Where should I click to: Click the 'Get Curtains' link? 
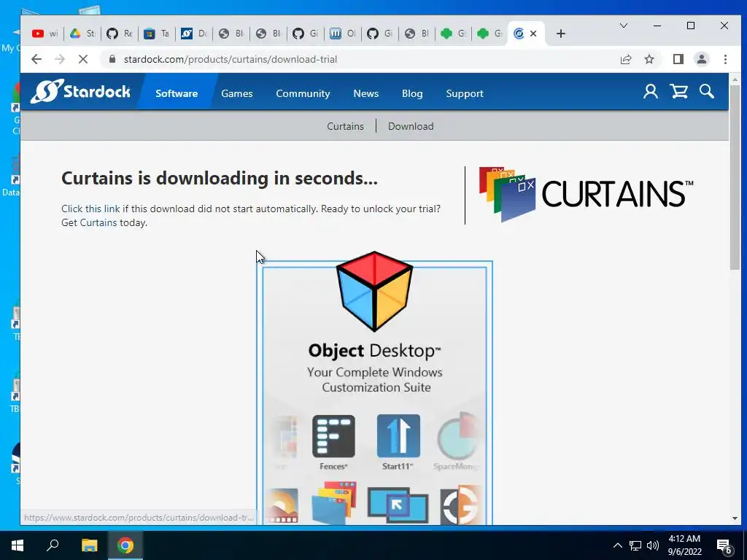[x=89, y=222]
